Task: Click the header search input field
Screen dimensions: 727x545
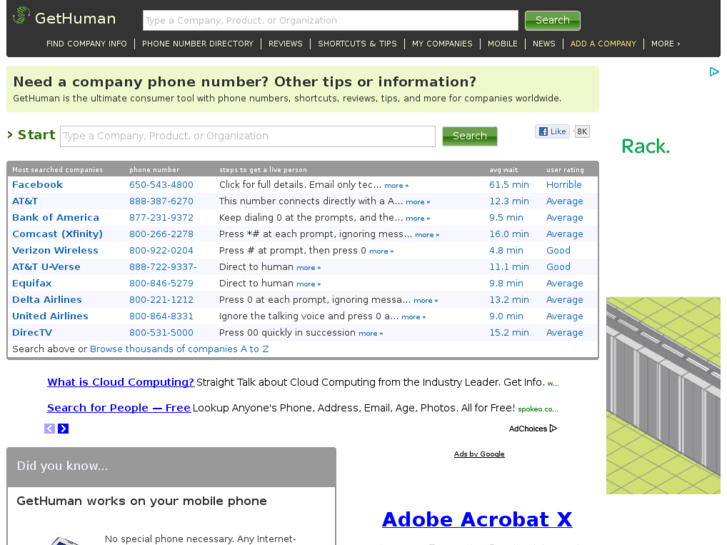Action: tap(330, 20)
